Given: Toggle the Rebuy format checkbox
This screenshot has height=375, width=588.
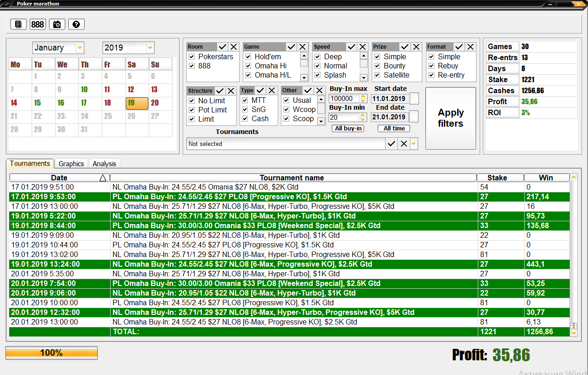Looking at the screenshot, I should (x=431, y=66).
